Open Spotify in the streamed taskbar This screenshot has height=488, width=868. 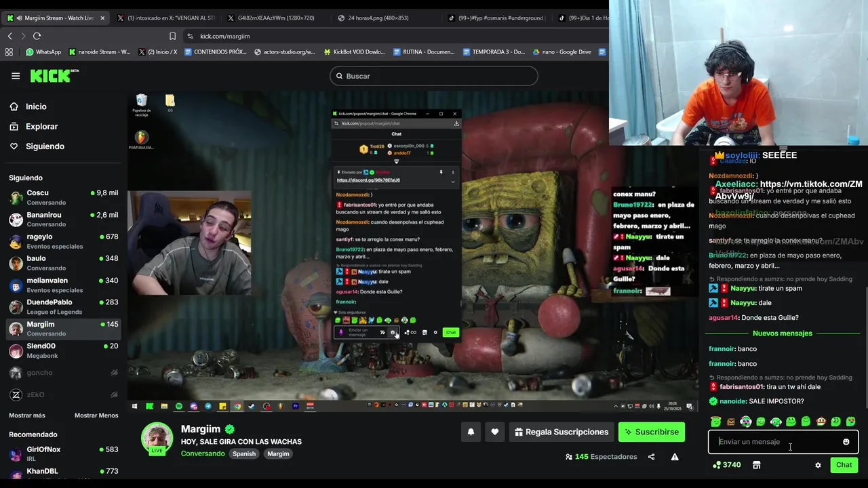[x=178, y=406]
